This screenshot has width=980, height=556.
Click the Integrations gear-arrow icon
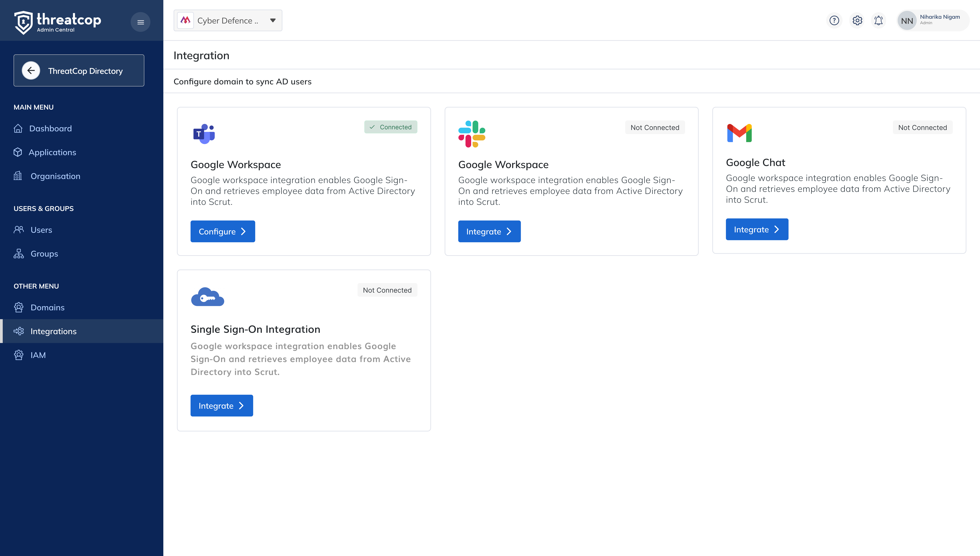[x=19, y=331]
